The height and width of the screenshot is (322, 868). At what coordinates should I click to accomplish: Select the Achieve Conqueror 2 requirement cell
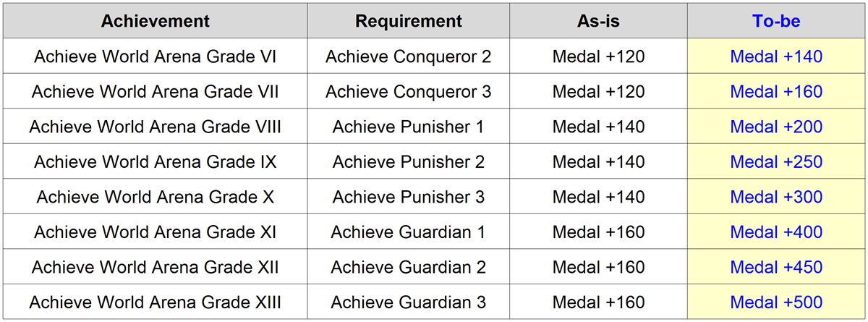(408, 56)
